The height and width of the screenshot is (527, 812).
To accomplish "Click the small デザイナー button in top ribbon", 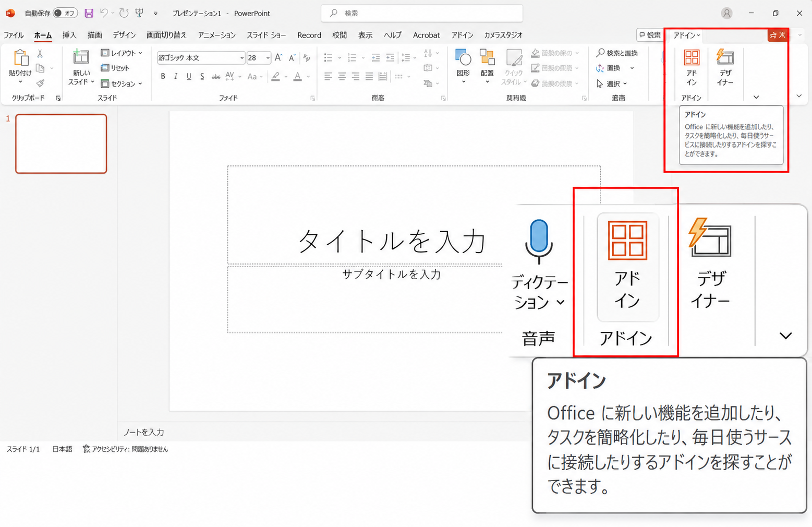I will click(725, 68).
